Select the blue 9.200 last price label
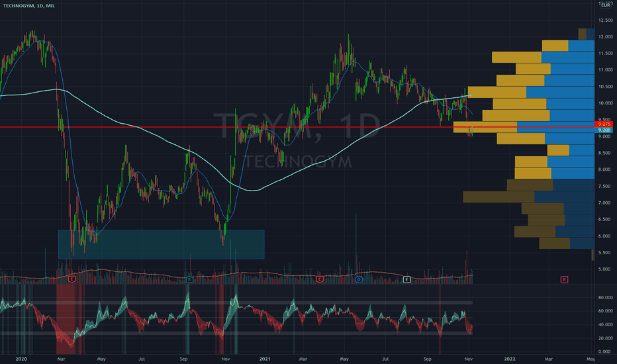 coord(604,130)
